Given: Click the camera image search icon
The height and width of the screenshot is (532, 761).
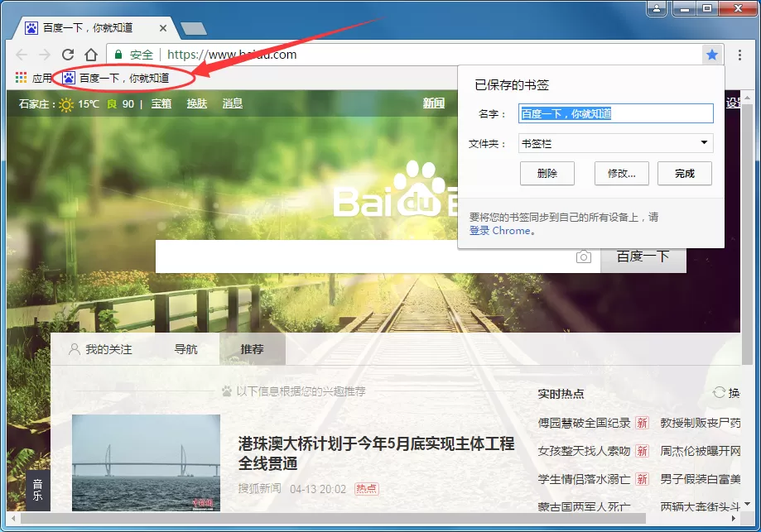Looking at the screenshot, I should tap(583, 256).
